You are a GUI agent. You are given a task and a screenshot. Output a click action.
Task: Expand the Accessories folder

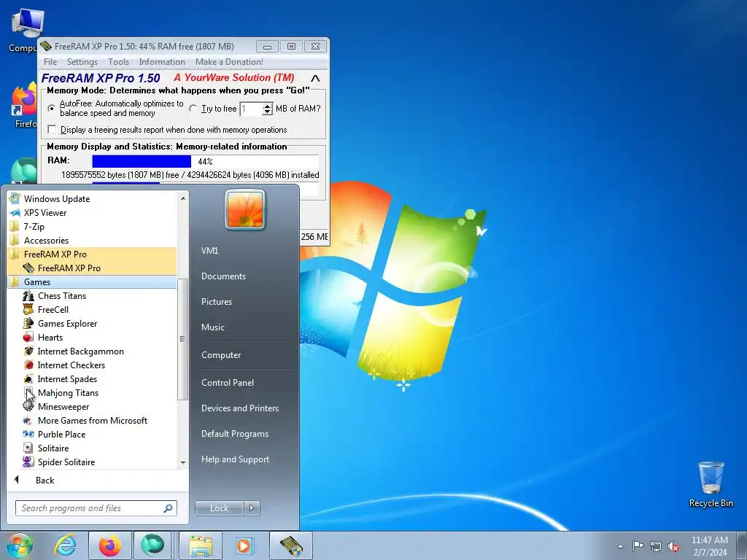point(46,240)
